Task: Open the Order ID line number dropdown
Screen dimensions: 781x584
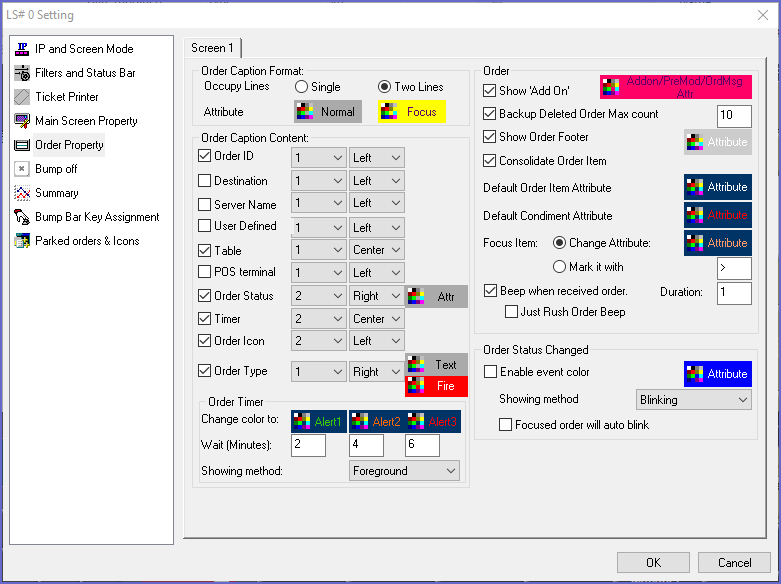Action: pyautogui.click(x=319, y=158)
